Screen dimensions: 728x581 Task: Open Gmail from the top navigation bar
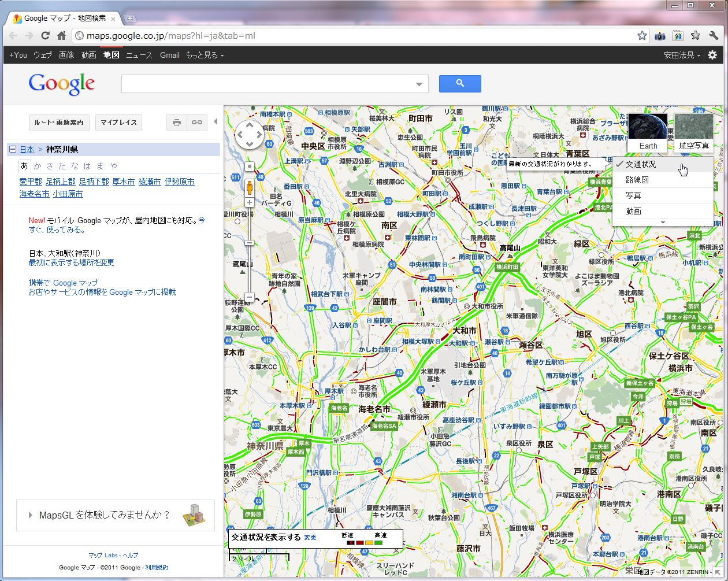click(x=170, y=55)
